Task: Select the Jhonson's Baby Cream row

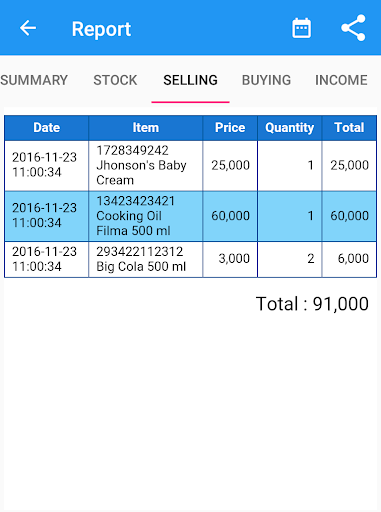Action: pos(190,166)
